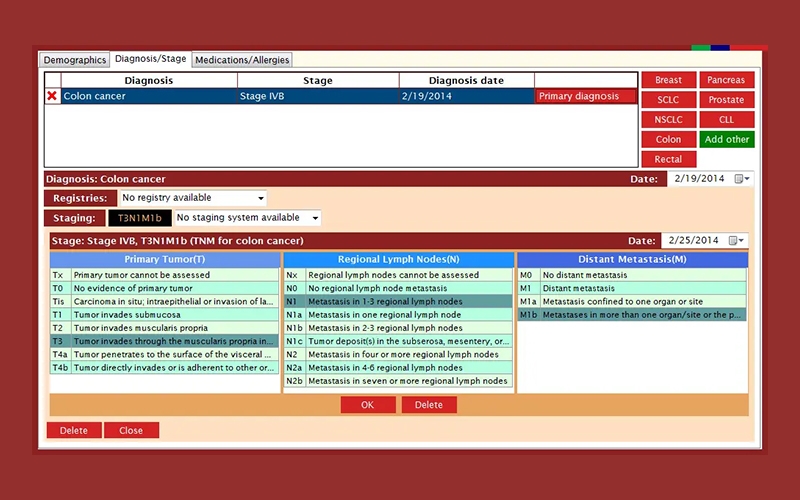Screen dimensions: 800x500
Task: Select N1 Metastasis in 1-3 regional lymph nodes
Action: coord(398,302)
